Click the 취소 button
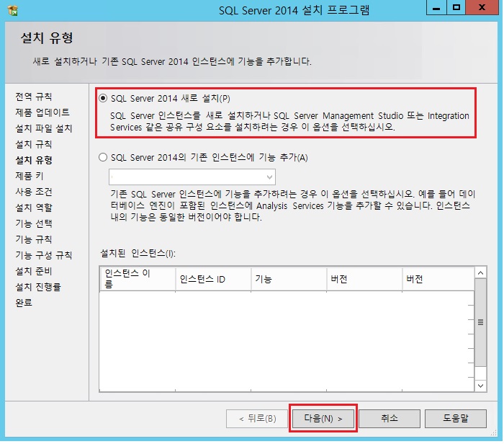 [390, 419]
